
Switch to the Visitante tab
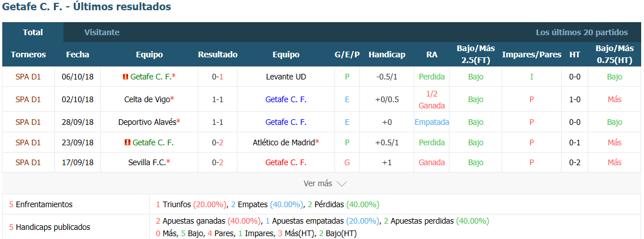[102, 32]
